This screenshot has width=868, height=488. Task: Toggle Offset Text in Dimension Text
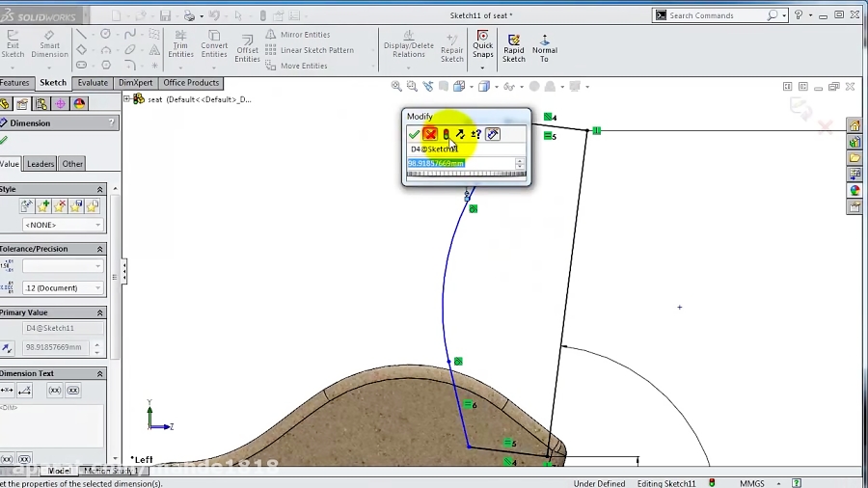(24, 390)
